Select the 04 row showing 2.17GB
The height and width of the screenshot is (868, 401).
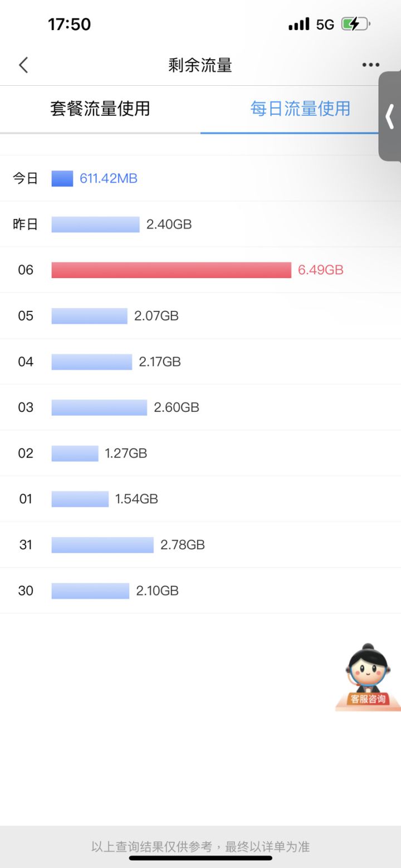coord(200,362)
